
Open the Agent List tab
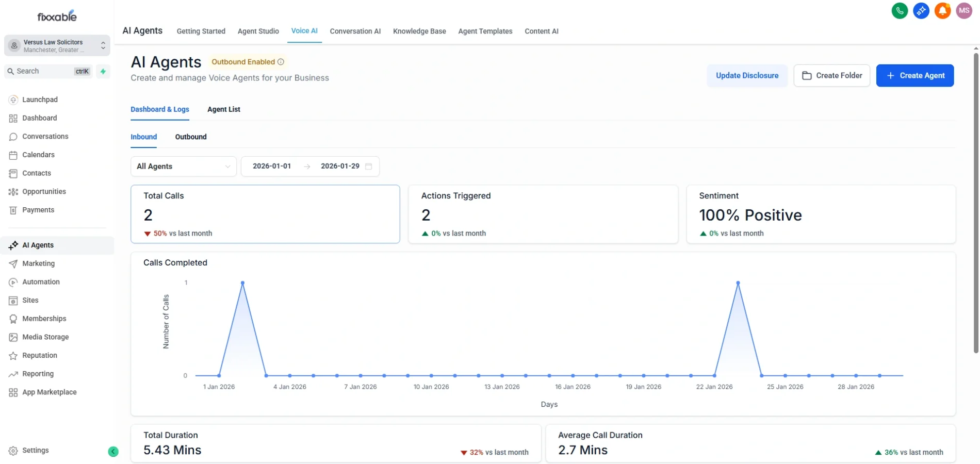point(223,110)
